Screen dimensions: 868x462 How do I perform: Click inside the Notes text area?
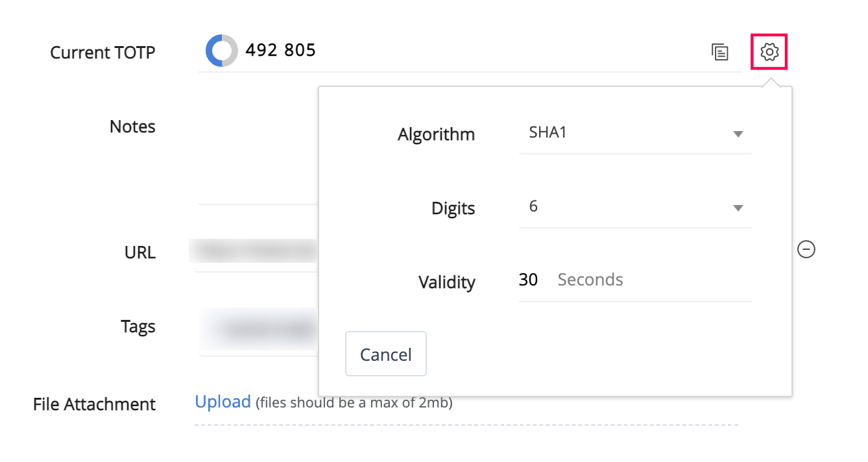pos(257,156)
